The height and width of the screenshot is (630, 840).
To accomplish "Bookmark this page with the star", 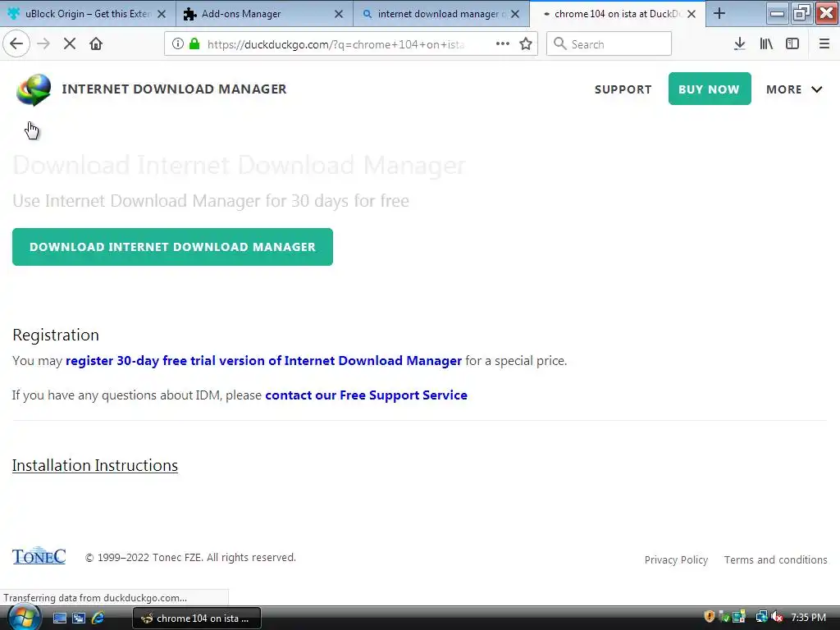I will [526, 43].
